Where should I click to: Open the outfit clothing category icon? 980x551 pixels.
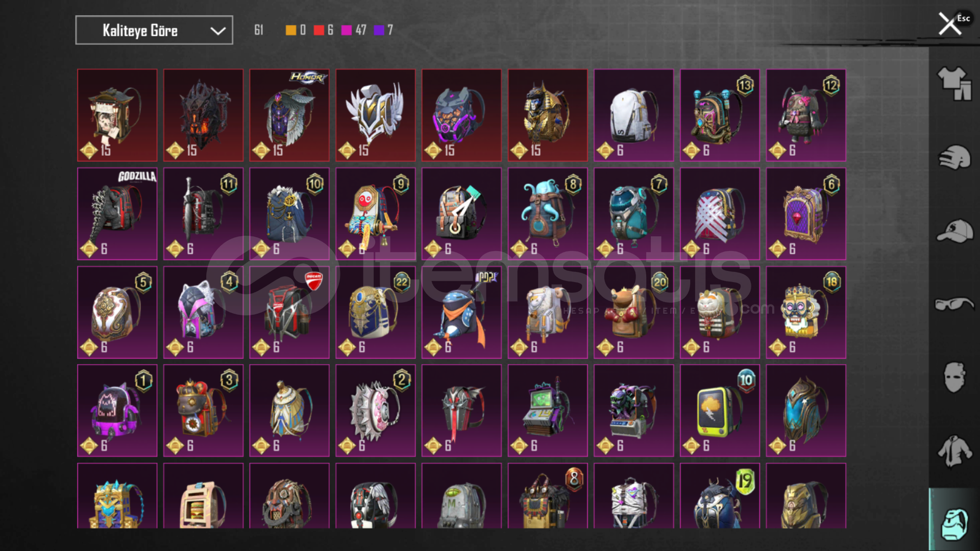954,84
